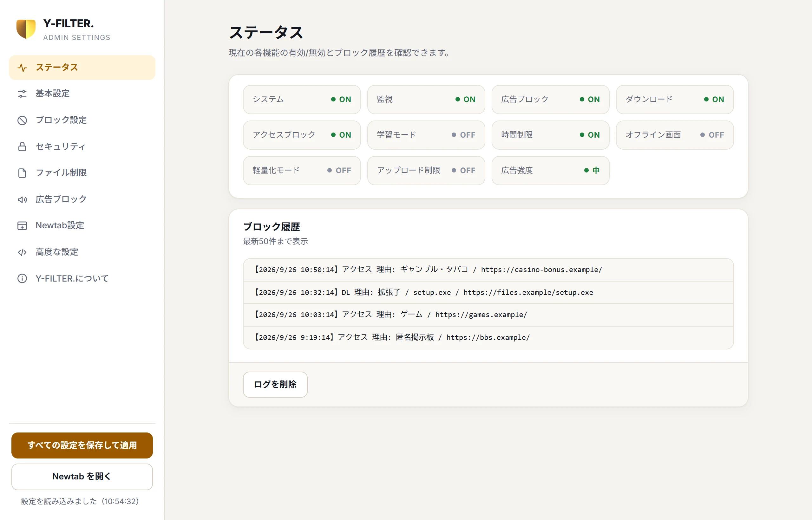Click the 基本設定 sliders icon
The height and width of the screenshot is (520, 812).
(22, 94)
